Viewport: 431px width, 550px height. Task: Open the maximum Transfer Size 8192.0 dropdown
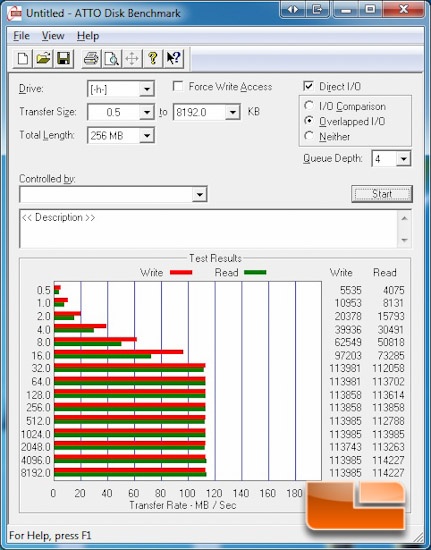[x=233, y=113]
